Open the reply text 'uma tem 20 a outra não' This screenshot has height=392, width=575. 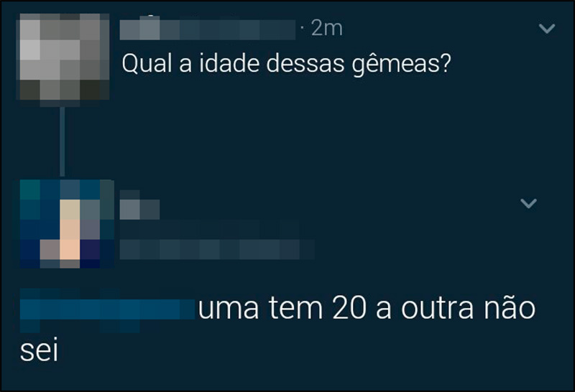click(x=367, y=309)
